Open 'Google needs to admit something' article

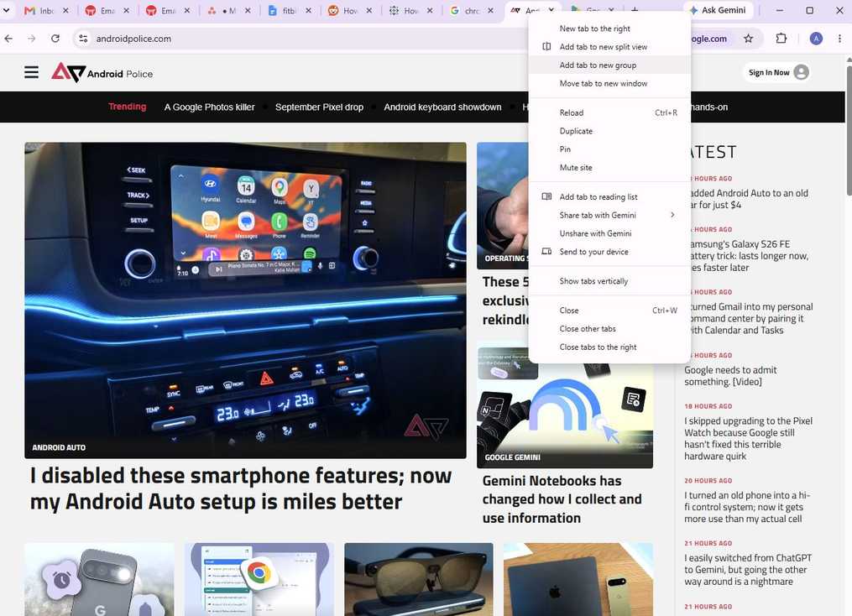(x=730, y=376)
